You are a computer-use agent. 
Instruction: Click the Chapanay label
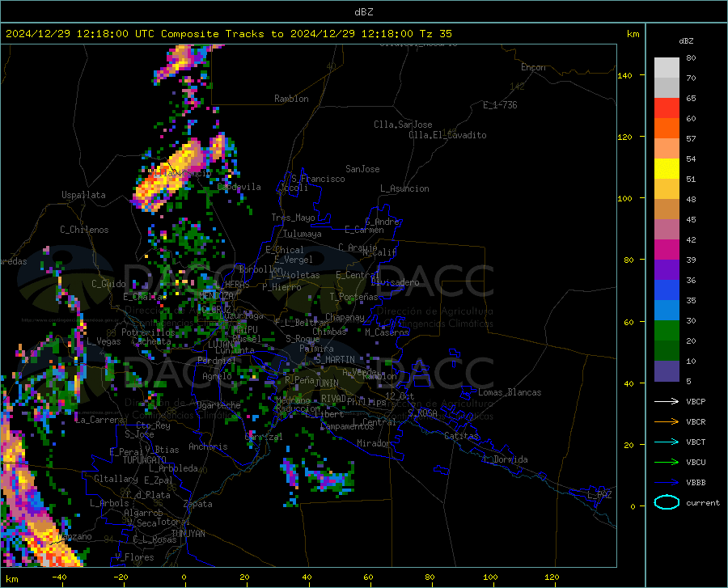(x=345, y=317)
